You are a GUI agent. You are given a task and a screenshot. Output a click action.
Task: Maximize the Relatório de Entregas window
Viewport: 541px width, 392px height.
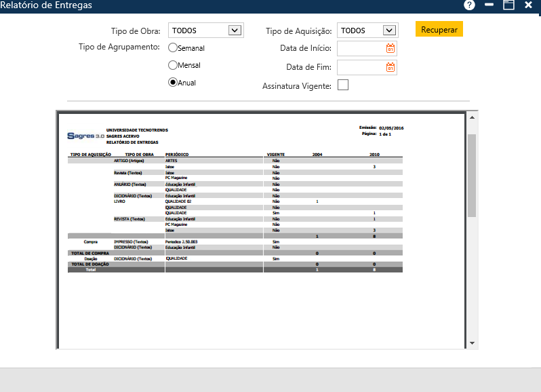click(x=508, y=5)
